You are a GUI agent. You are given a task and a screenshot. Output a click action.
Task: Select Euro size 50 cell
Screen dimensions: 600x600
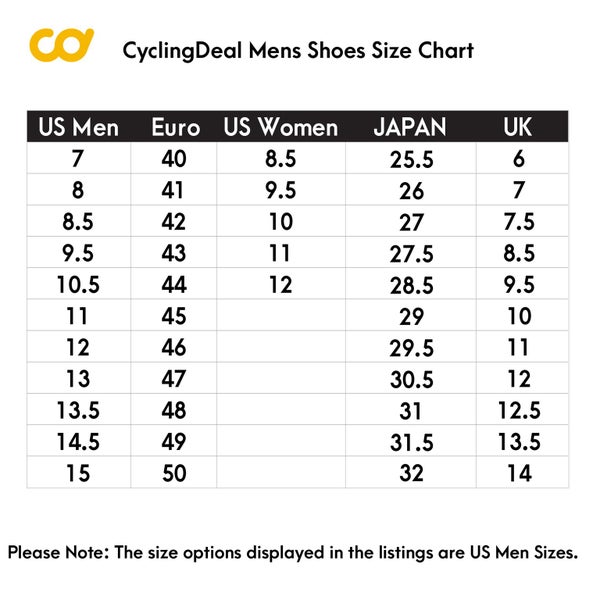tap(174, 474)
